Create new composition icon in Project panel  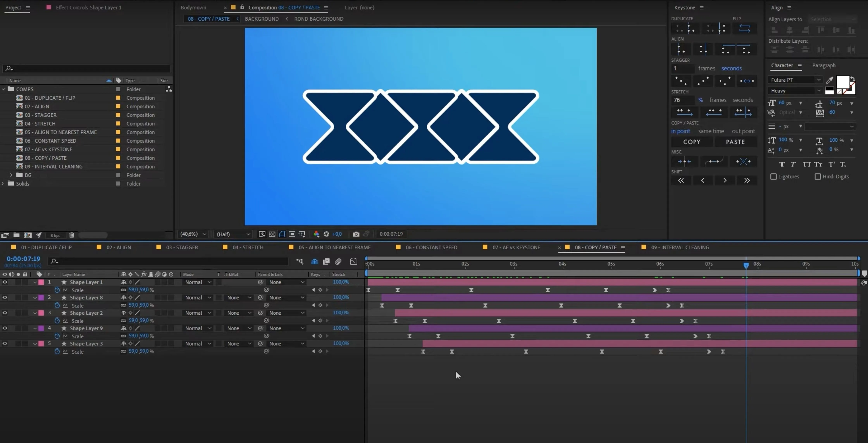28,235
